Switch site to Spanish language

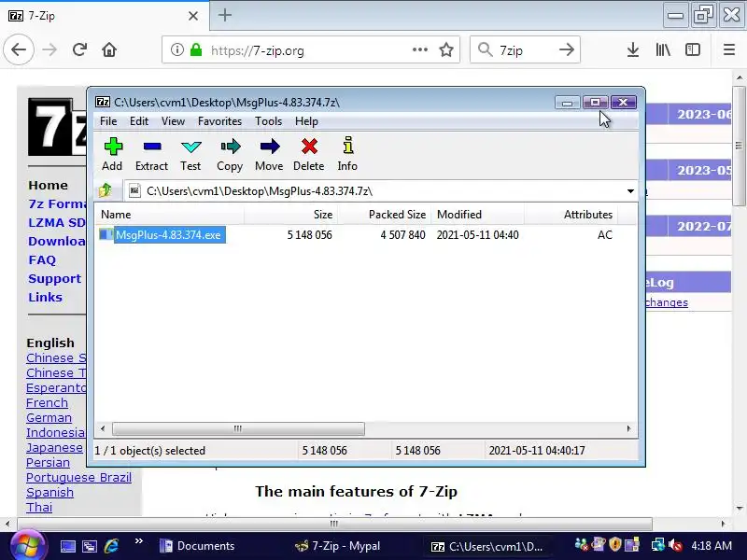[x=49, y=492]
